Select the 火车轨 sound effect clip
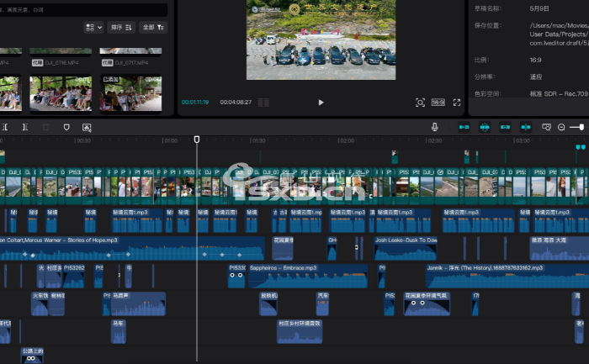The image size is (589, 364). [40, 304]
